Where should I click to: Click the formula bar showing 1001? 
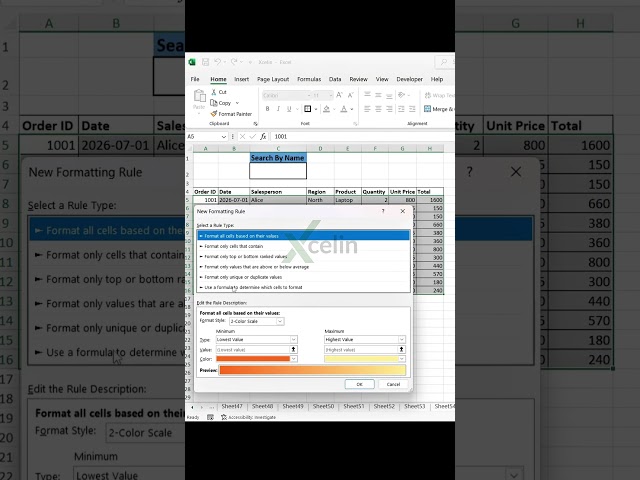tap(361, 137)
